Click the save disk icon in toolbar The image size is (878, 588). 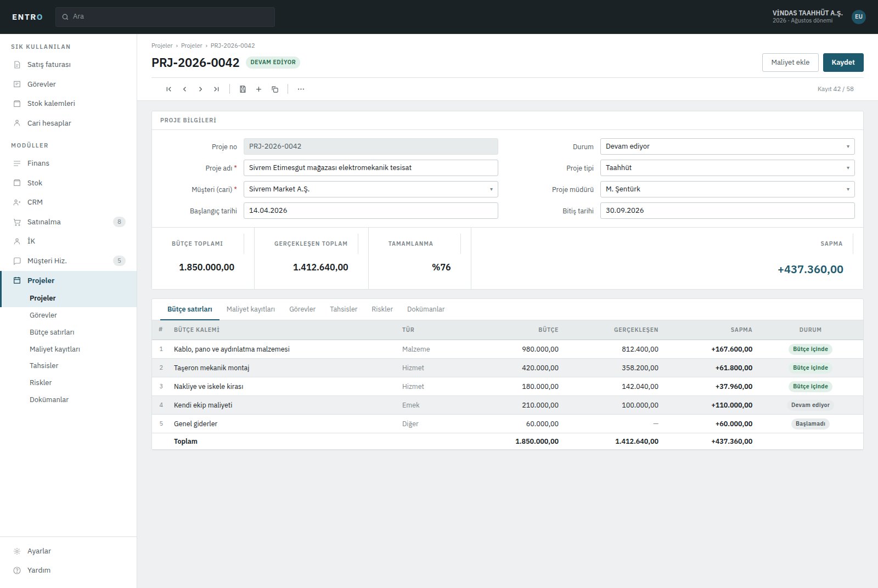click(x=243, y=89)
